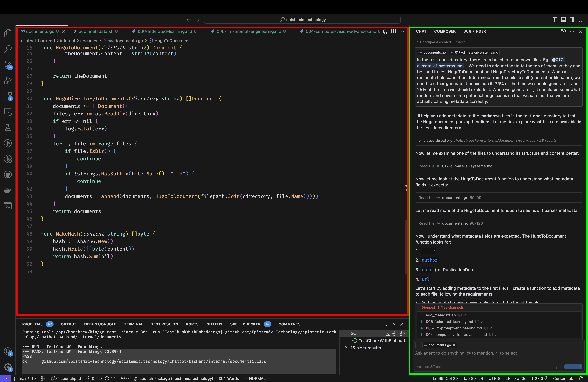
Task: Open Remote Explorer in activity bar
Action: coord(8,112)
